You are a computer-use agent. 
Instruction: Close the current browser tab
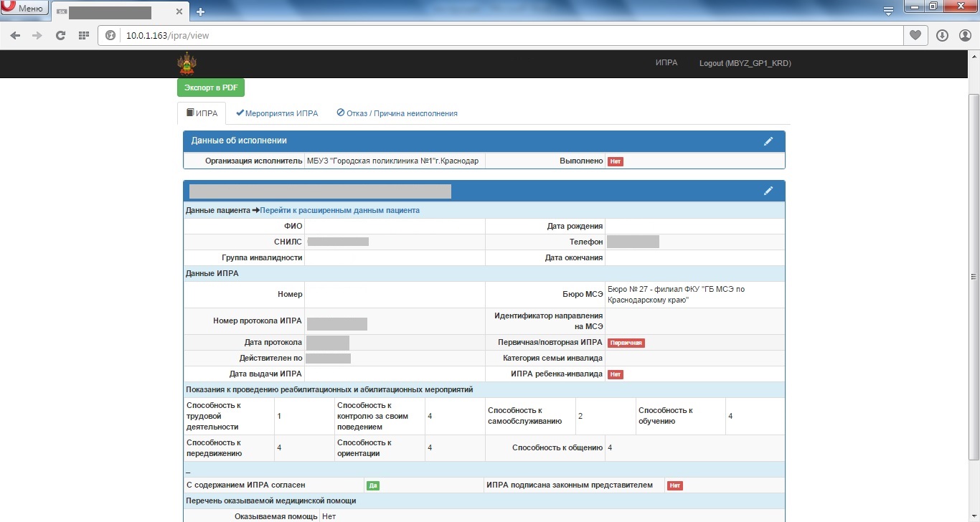(x=179, y=12)
